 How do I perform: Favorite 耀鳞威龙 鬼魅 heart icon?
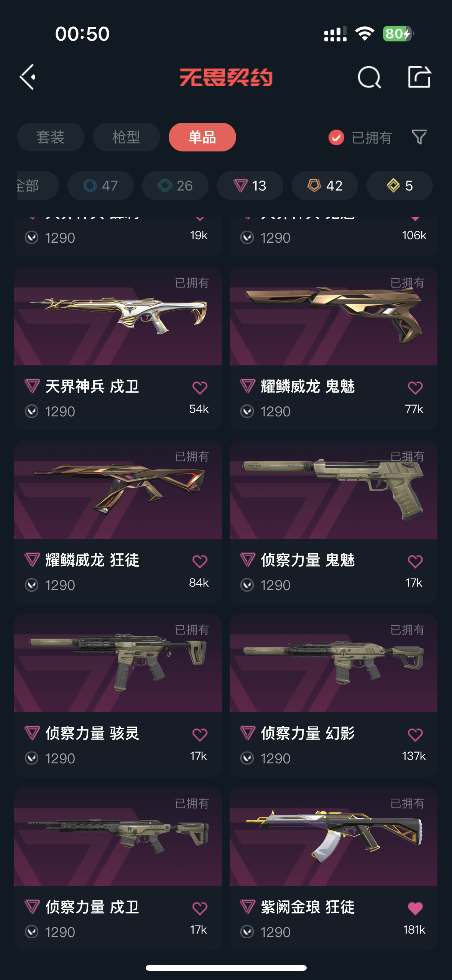[415, 388]
